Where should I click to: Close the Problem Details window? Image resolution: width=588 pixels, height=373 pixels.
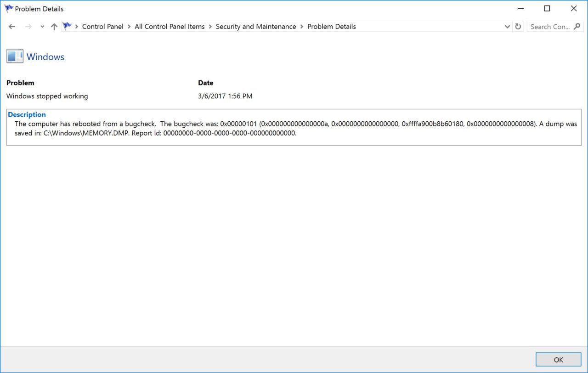(574, 8)
